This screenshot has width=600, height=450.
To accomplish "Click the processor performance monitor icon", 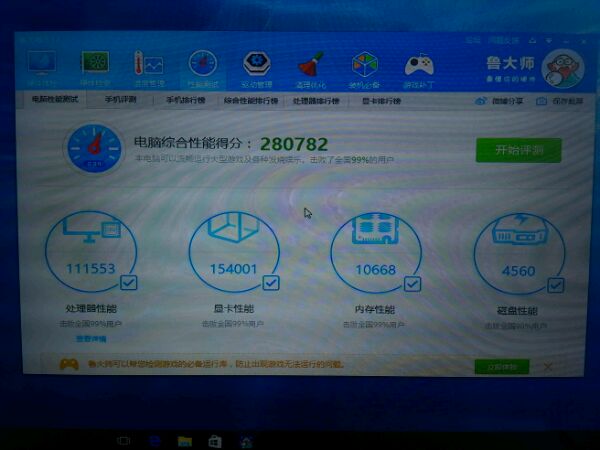I will click(92, 228).
